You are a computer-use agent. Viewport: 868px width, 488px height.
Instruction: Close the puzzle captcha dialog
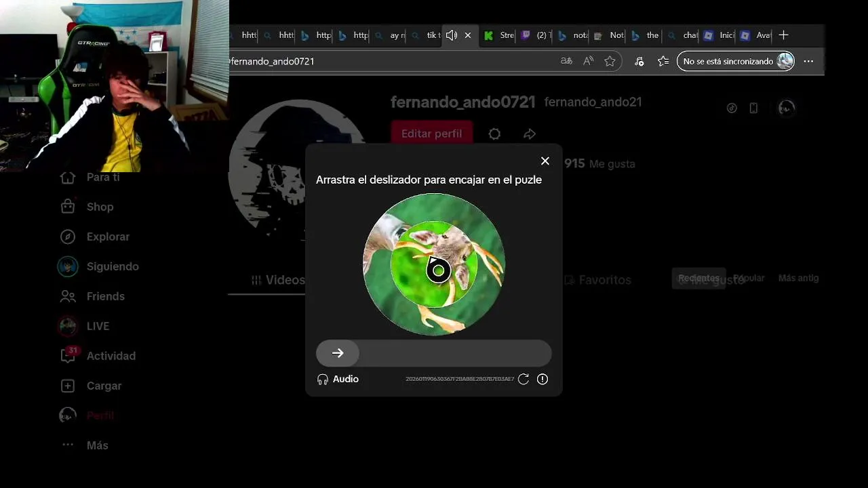coord(545,161)
